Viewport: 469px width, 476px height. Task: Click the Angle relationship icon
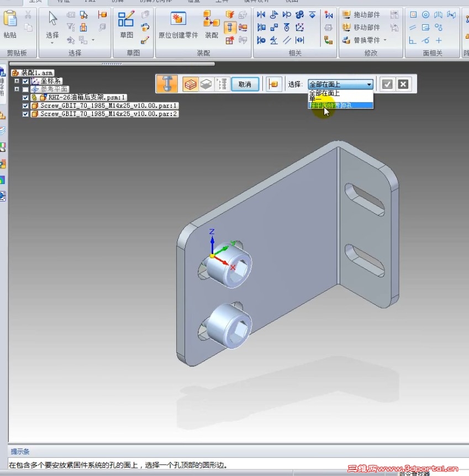tap(274, 40)
